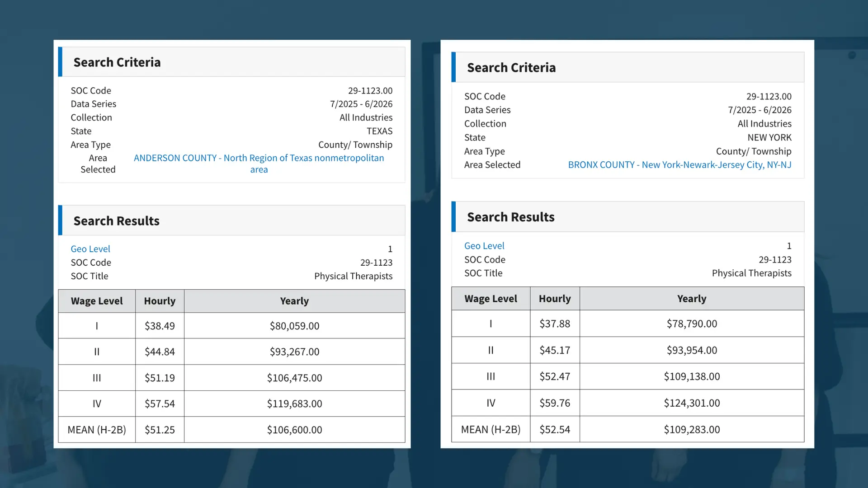Select the $124,301.00 yearly wage cell

tap(692, 403)
